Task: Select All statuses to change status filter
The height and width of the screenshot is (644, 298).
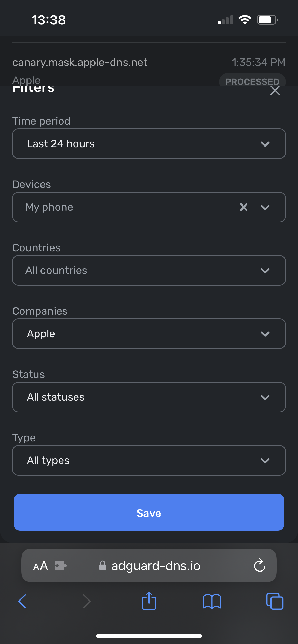Action: (x=149, y=397)
